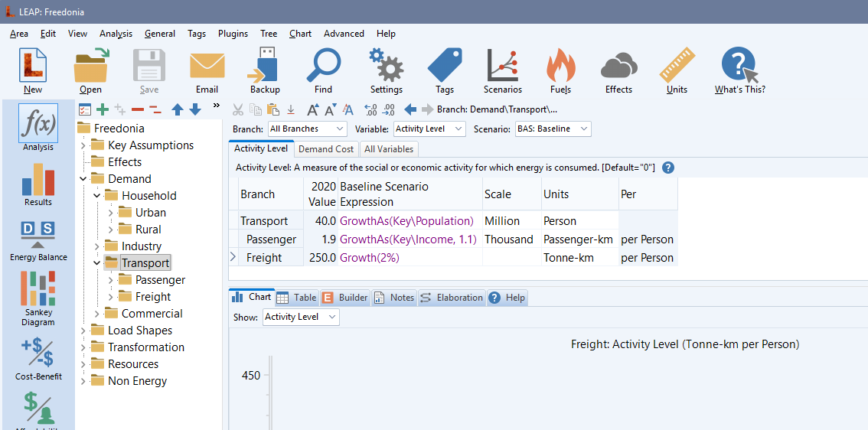Show more tree toolbar items via double chevron
Image resolution: width=868 pixels, height=430 pixels.
point(216,105)
